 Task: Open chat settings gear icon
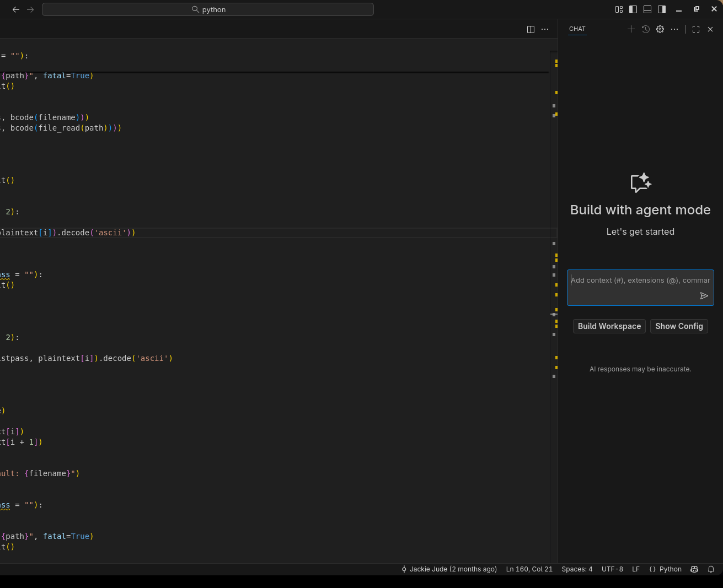660,29
